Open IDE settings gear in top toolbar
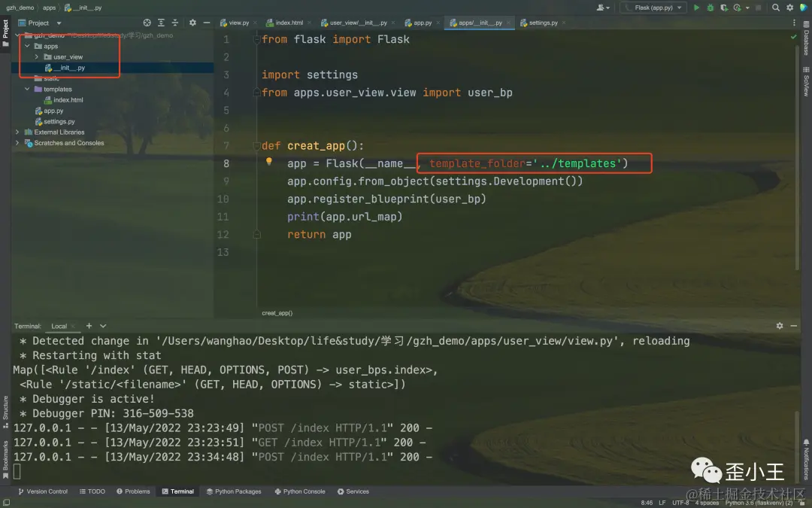Viewport: 812px width, 508px height. point(789,8)
